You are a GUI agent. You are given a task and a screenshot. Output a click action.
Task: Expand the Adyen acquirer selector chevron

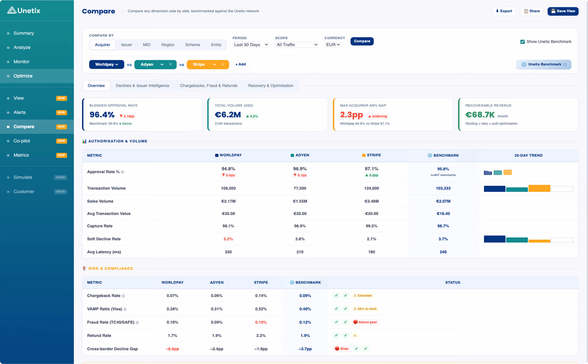[162, 64]
